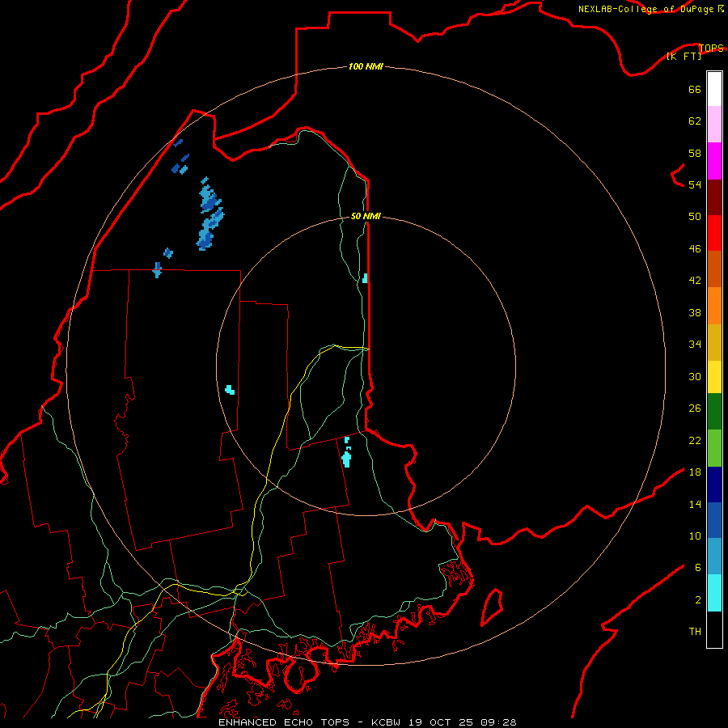Click the "TH" threshold label
The width and height of the screenshot is (728, 728).
coord(695,632)
